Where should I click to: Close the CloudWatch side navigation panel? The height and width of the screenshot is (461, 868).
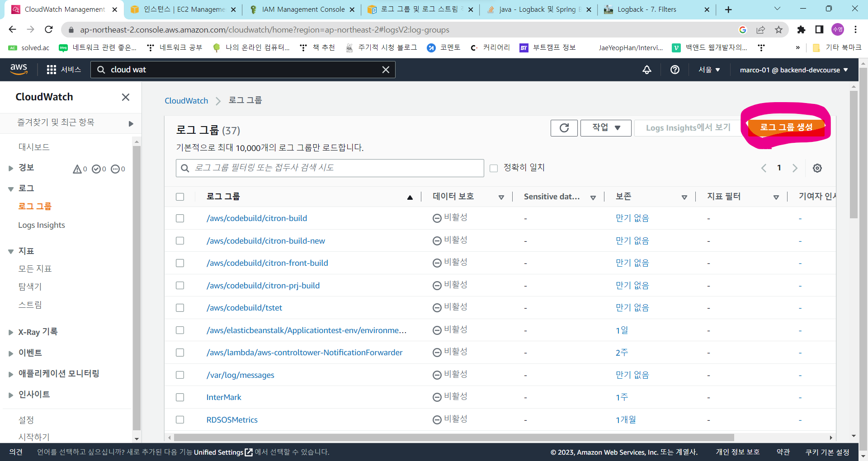[126, 97]
